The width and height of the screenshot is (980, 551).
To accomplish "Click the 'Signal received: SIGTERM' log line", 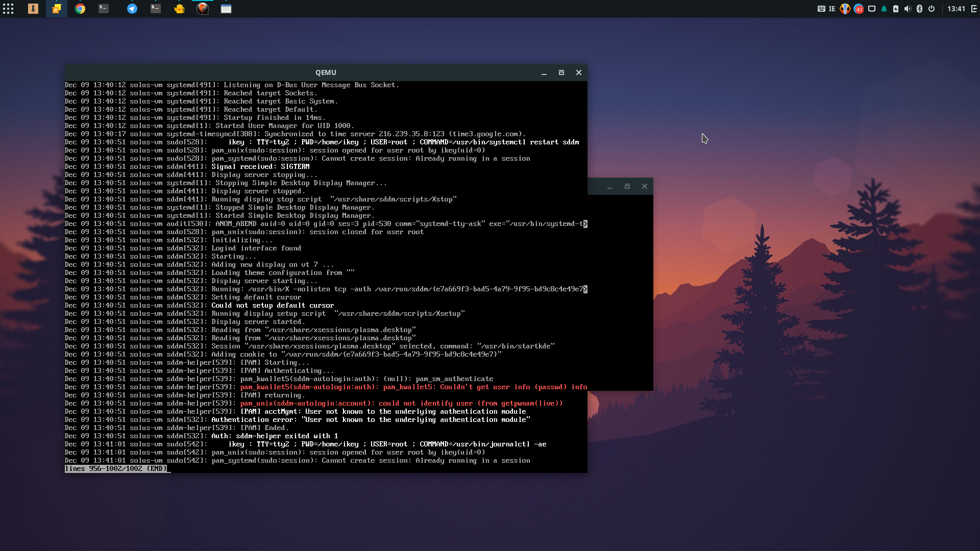I will [x=187, y=167].
